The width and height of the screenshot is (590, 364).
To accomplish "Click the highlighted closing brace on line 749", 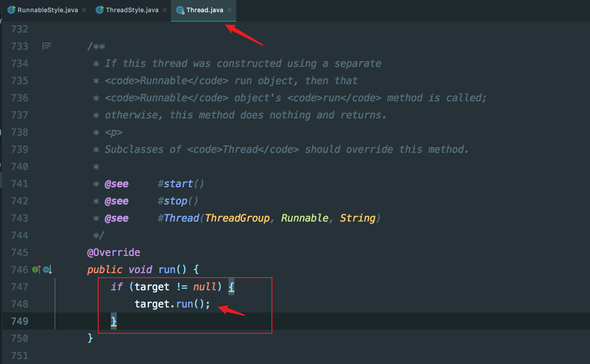I will point(114,321).
